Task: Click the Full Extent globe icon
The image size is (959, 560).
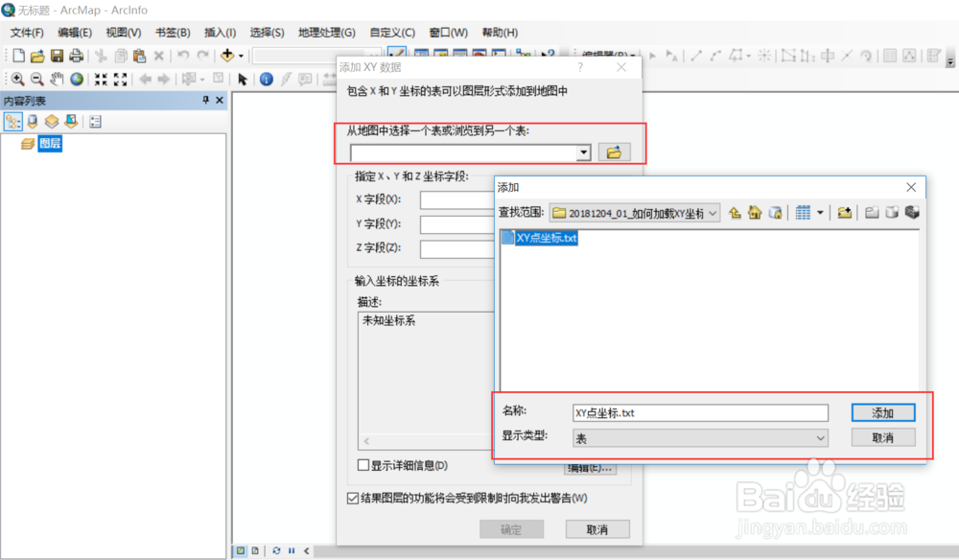Action: coord(77,79)
